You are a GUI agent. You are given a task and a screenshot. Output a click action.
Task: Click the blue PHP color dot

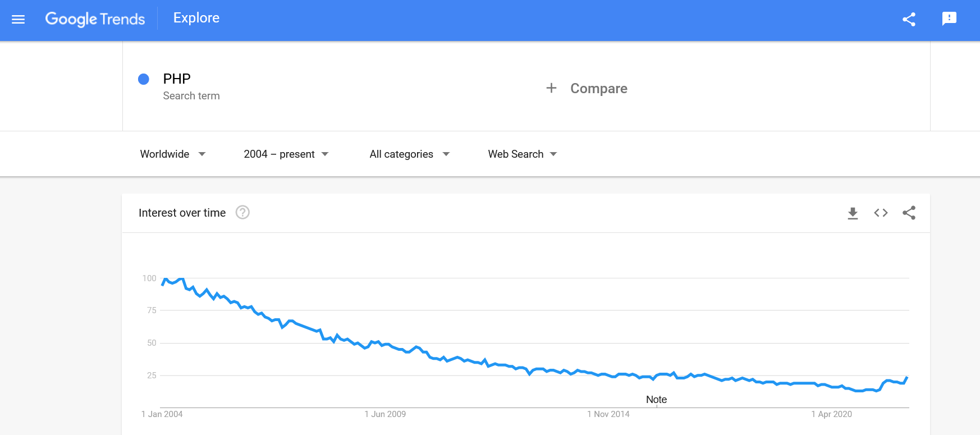(144, 79)
